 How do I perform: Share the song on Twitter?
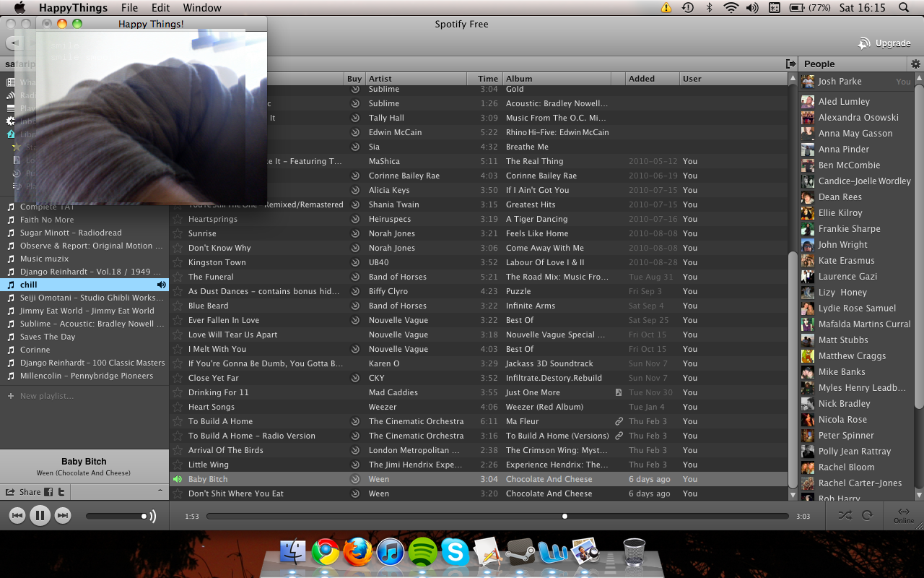(62, 492)
